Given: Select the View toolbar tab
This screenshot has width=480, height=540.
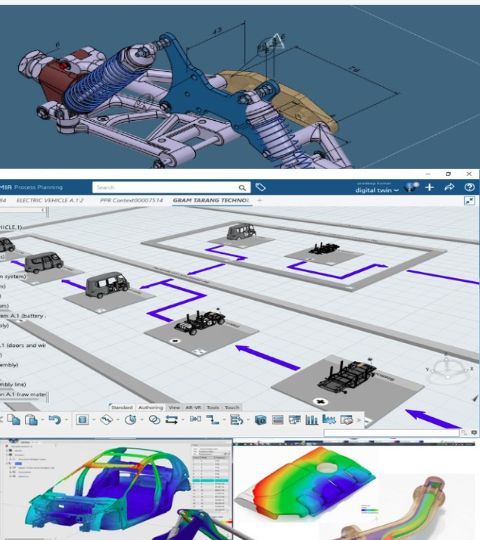Looking at the screenshot, I should pos(174,407).
